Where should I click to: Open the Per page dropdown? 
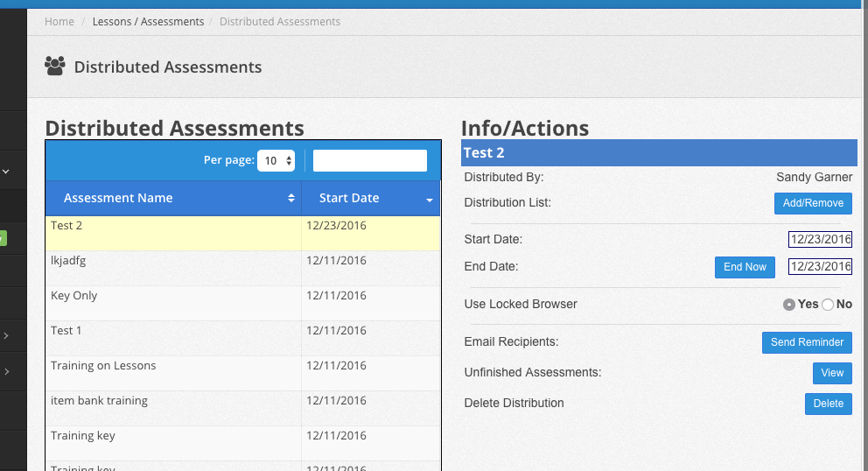click(x=276, y=160)
